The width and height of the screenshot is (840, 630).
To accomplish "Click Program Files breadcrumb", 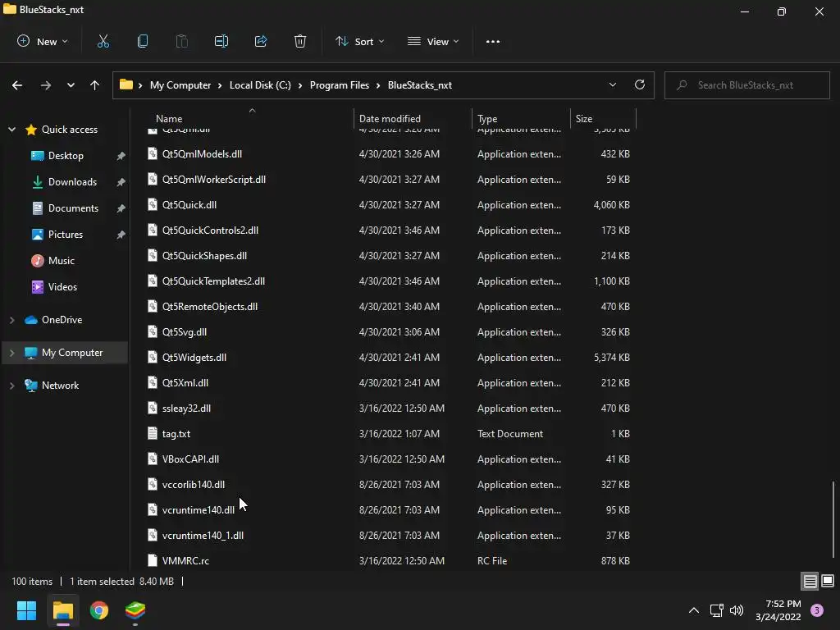I will tap(339, 85).
